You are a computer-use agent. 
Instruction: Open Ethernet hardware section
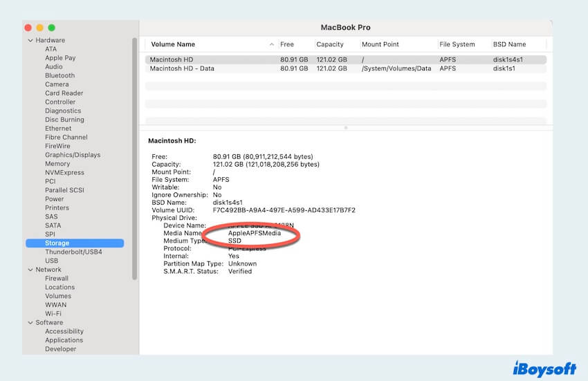[58, 128]
